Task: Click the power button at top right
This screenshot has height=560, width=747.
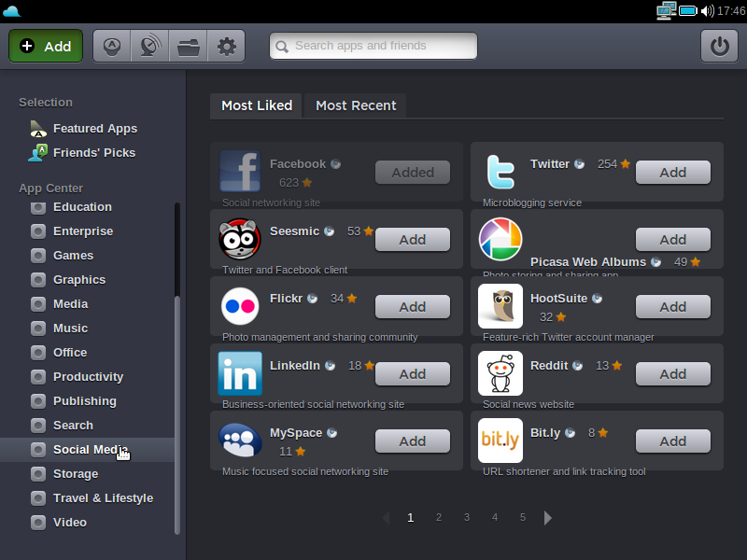Action: click(719, 46)
